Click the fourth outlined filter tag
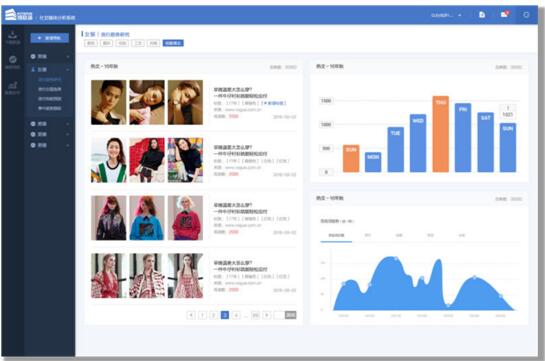 (138, 43)
